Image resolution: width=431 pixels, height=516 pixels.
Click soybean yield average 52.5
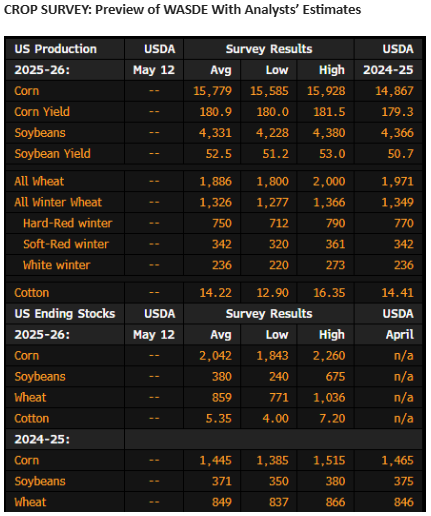tap(219, 154)
